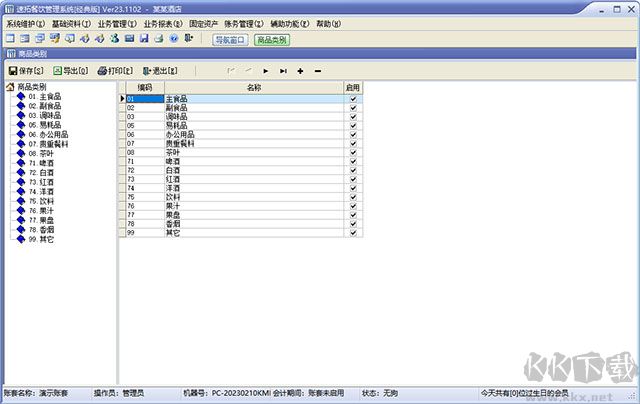Click the floppy disk icon in main toolbar
Viewport: 640px width, 404px height.
pyautogui.click(x=144, y=39)
